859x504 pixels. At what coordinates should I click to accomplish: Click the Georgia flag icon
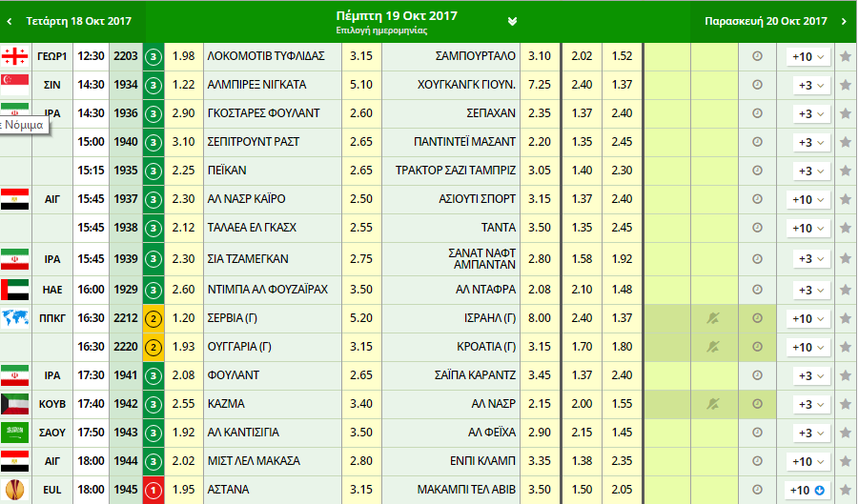(15, 56)
